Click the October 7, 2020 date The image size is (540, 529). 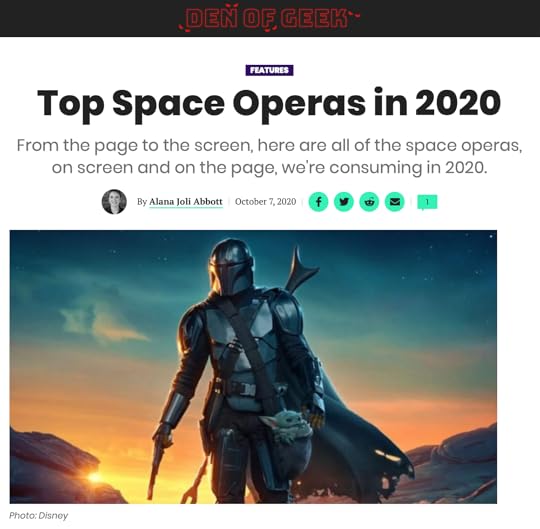coord(266,202)
